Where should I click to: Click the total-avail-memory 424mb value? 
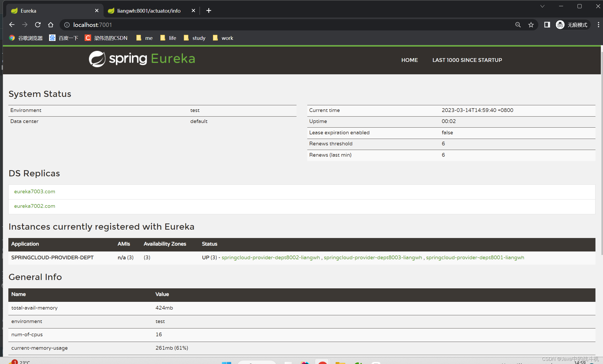(164, 308)
